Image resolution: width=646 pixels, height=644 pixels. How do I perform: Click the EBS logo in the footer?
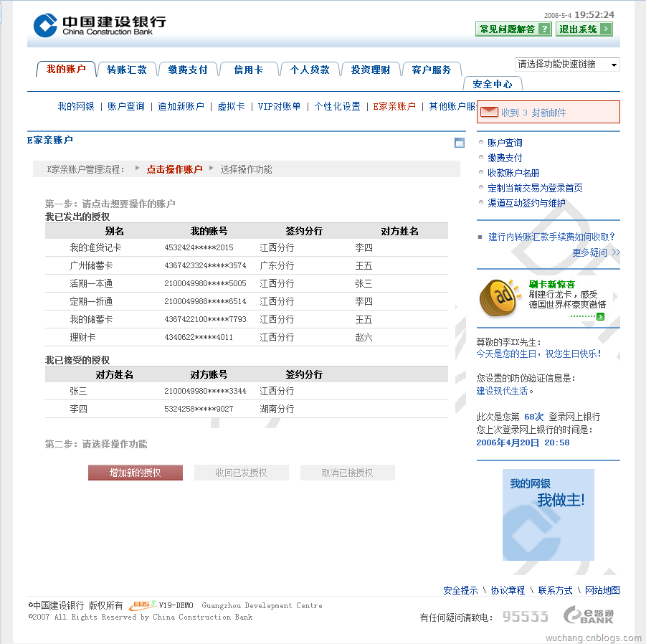click(143, 605)
